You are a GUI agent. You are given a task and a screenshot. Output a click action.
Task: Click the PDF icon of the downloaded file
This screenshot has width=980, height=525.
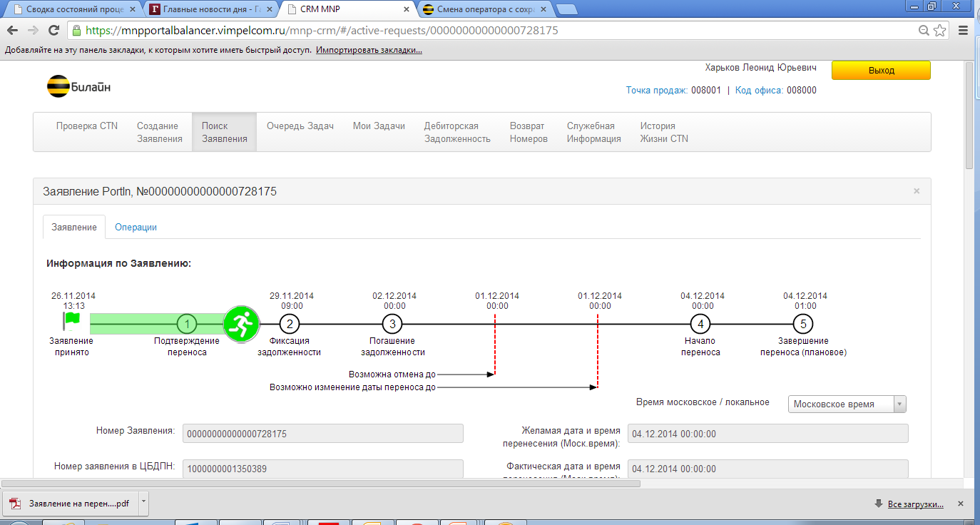16,503
